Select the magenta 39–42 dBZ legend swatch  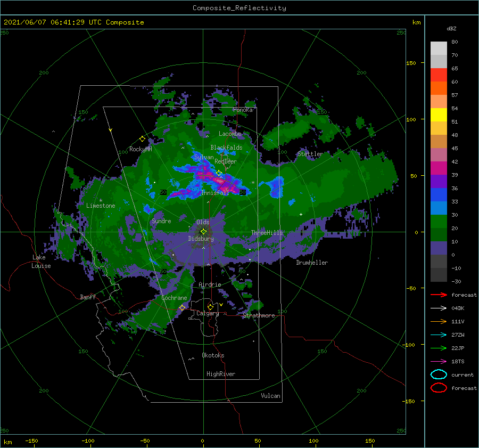[439, 168]
